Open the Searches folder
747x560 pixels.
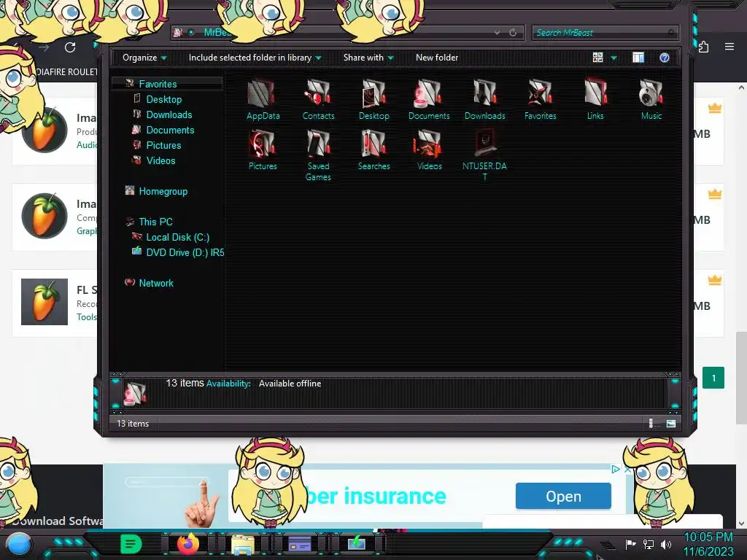(x=374, y=150)
